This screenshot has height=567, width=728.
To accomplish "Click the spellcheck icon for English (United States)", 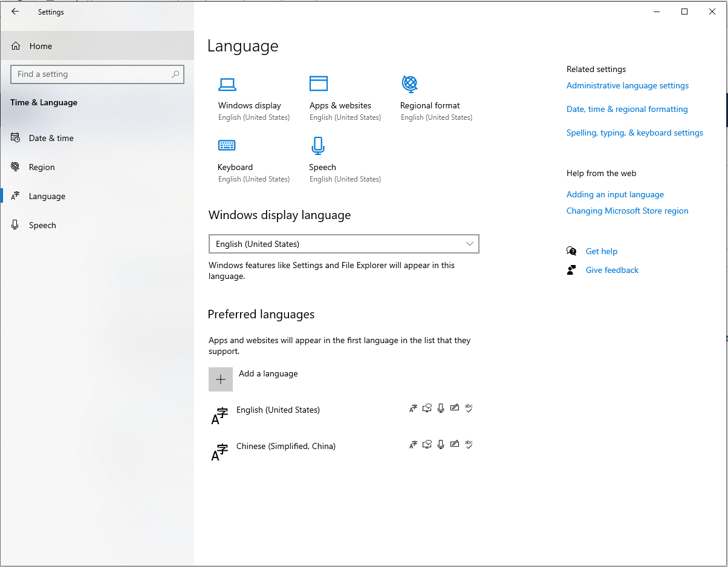I will 469,408.
